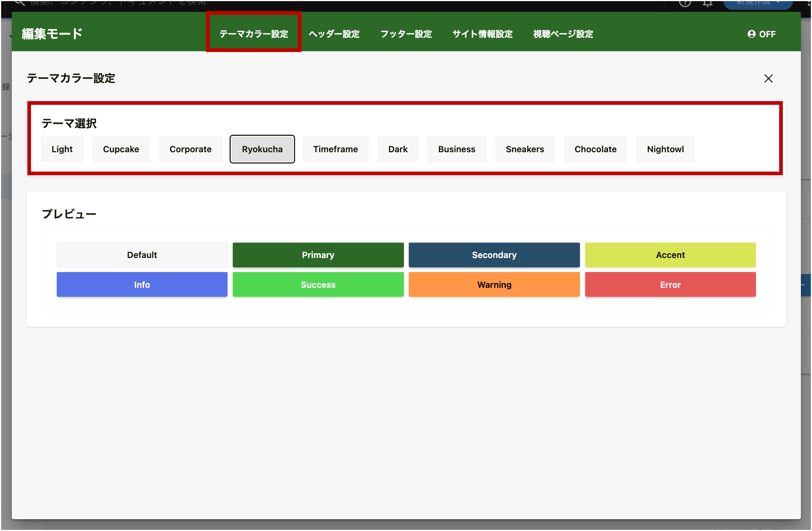Go to the サイト情報設定 tab

click(482, 34)
